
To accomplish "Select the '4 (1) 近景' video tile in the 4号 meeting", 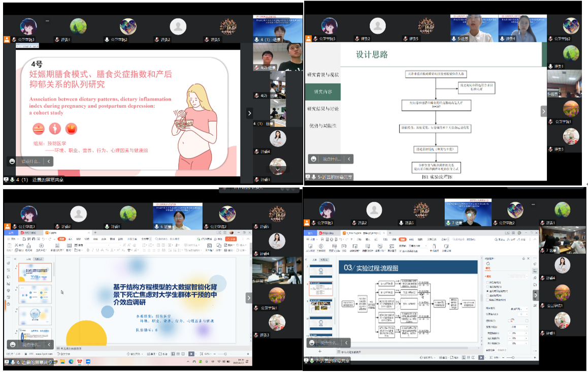I will [278, 29].
